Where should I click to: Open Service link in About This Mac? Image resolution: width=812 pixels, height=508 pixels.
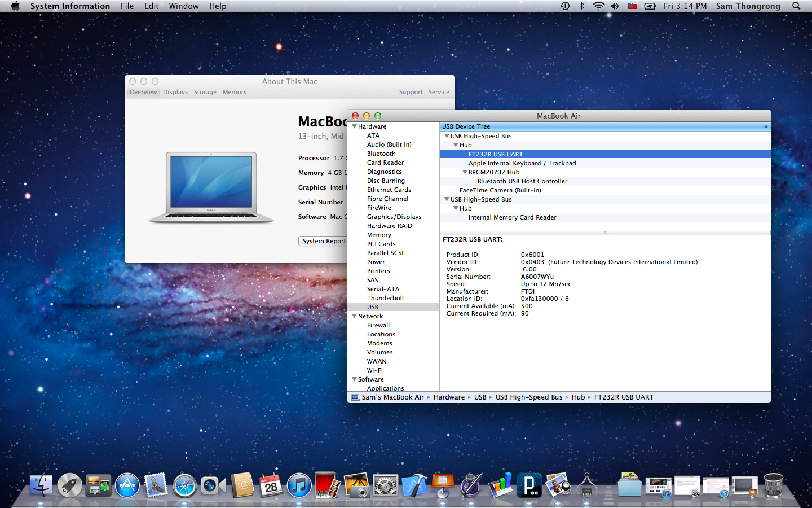click(x=439, y=92)
